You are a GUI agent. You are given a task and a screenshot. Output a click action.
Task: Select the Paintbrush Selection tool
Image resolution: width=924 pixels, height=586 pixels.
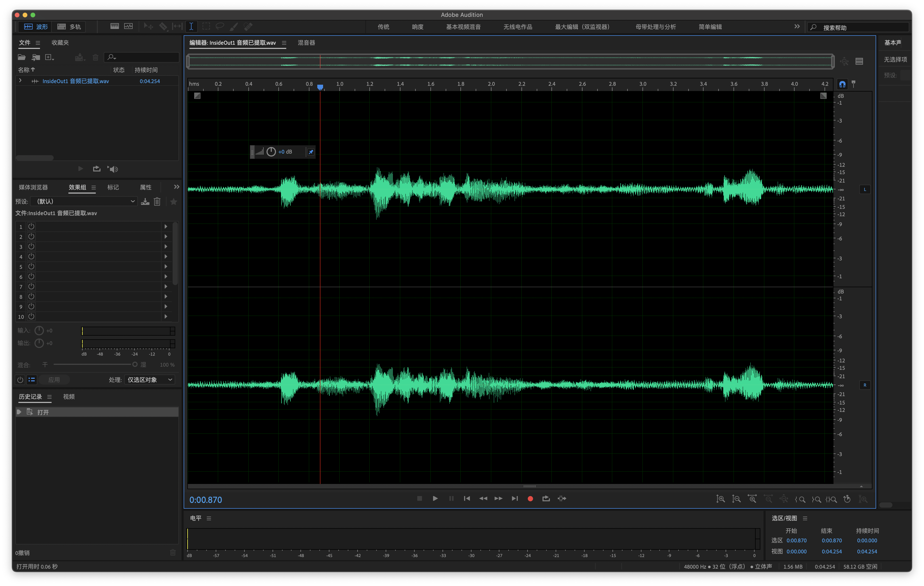pyautogui.click(x=234, y=27)
